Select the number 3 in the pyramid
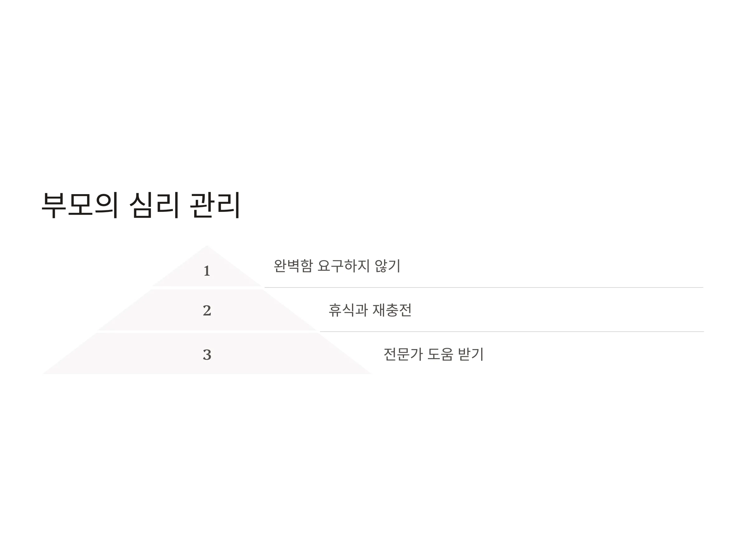Image resolution: width=747 pixels, height=560 pixels. [x=207, y=354]
